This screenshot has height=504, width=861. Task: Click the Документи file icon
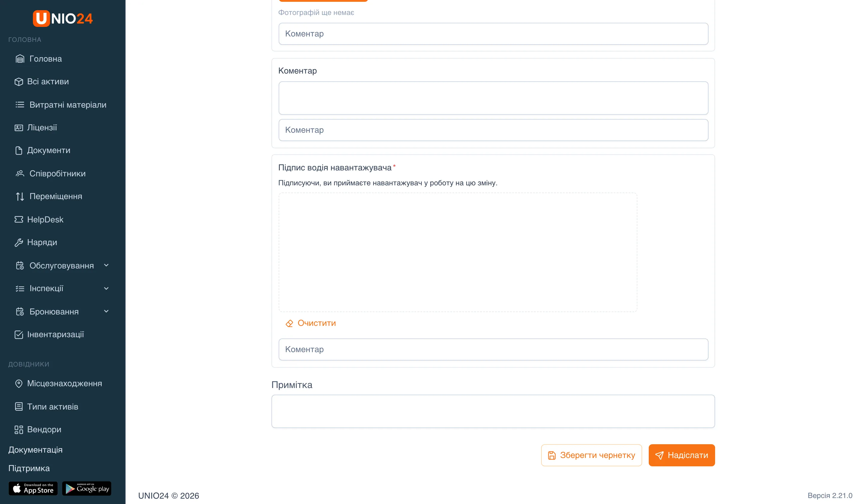click(19, 151)
